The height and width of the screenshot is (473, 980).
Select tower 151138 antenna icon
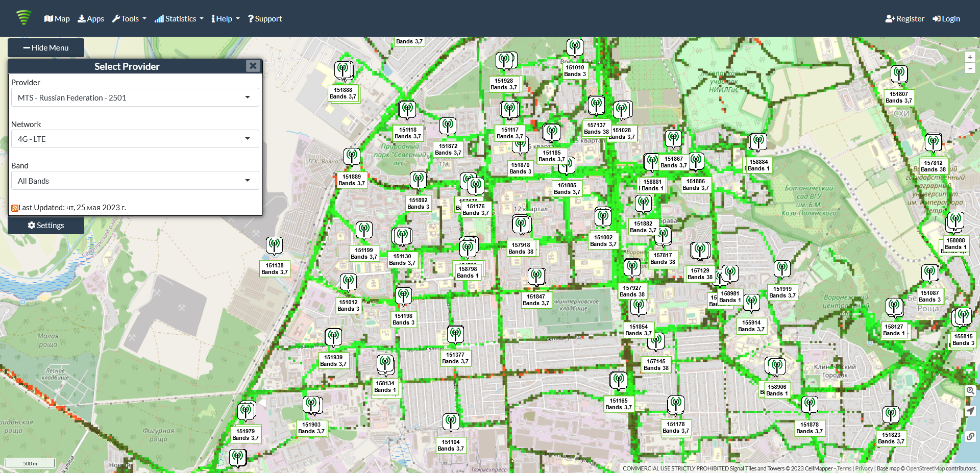point(275,245)
